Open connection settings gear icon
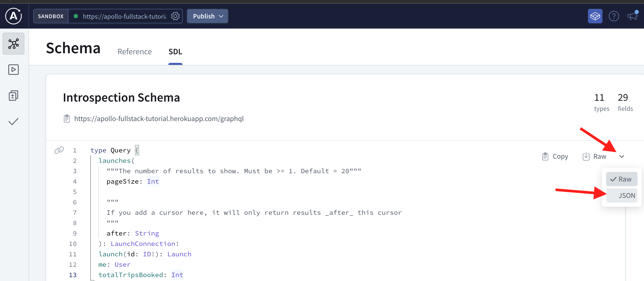644x281 pixels. [175, 16]
